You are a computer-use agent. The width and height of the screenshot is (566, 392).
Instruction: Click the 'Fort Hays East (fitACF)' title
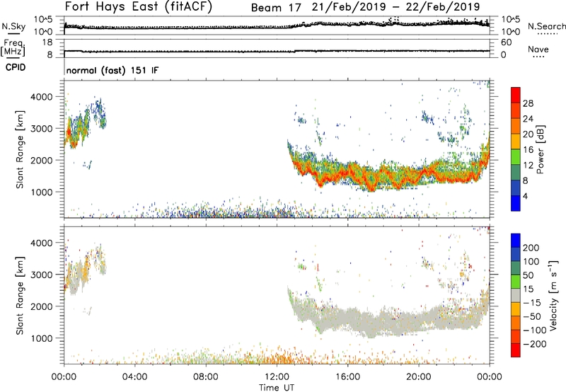[x=139, y=7]
